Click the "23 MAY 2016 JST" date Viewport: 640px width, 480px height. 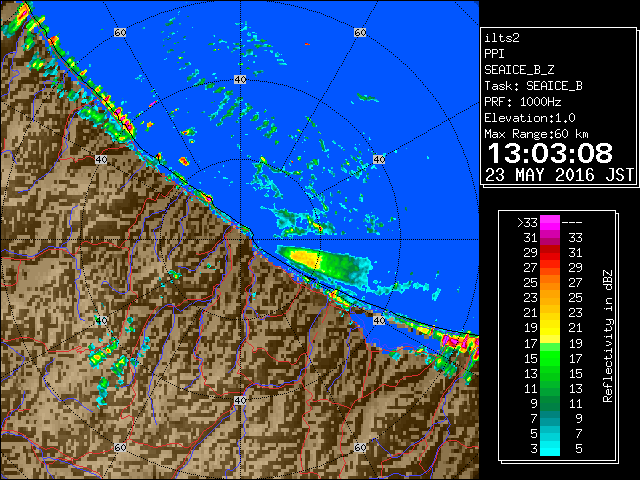pos(559,175)
